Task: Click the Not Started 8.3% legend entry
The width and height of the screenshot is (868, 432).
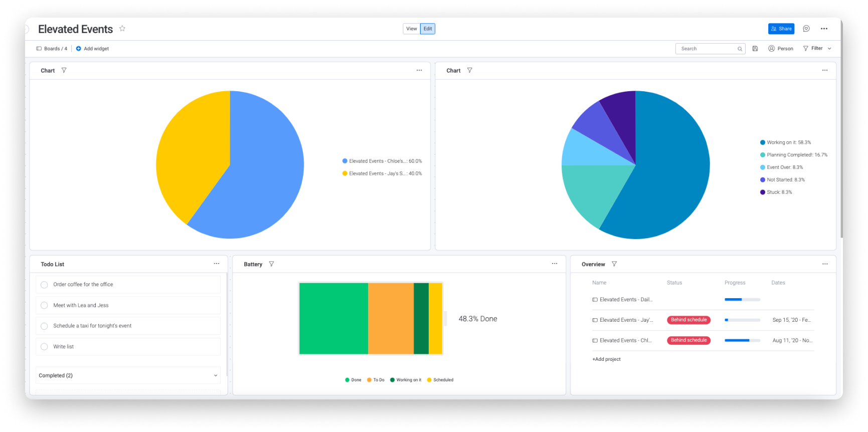Action: click(x=782, y=179)
